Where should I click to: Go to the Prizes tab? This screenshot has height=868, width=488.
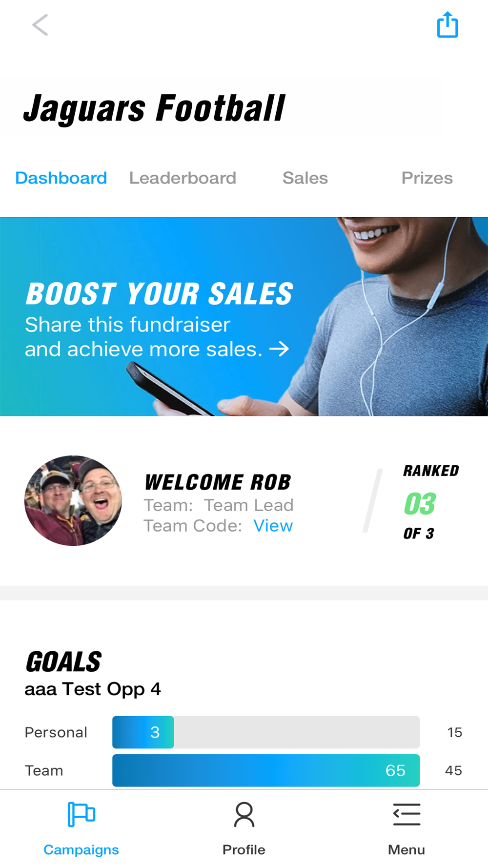(427, 178)
